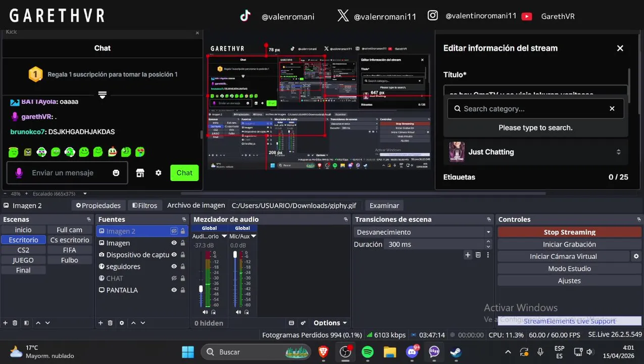
Task: Move scene up arrow in Escenas
Action: tap(38, 323)
